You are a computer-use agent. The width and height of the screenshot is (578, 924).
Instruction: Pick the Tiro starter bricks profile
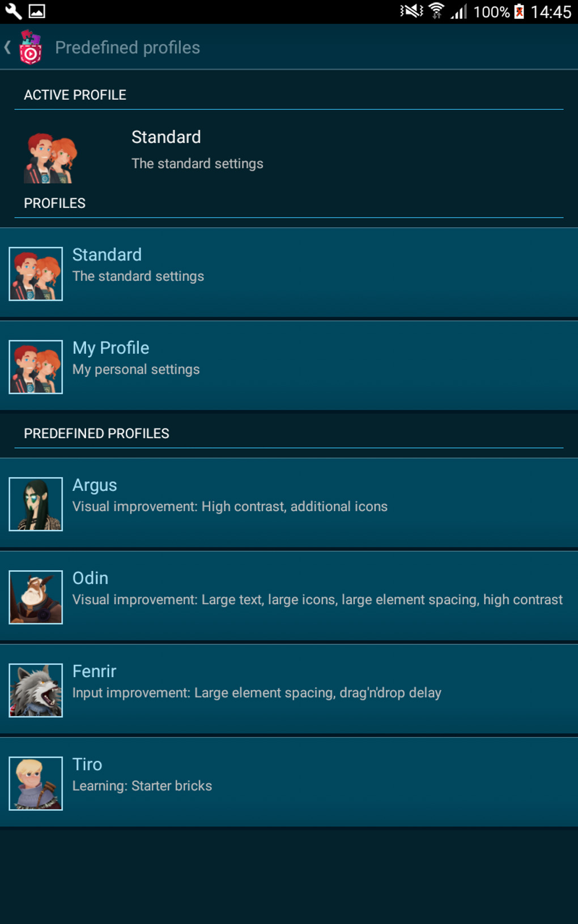click(289, 782)
